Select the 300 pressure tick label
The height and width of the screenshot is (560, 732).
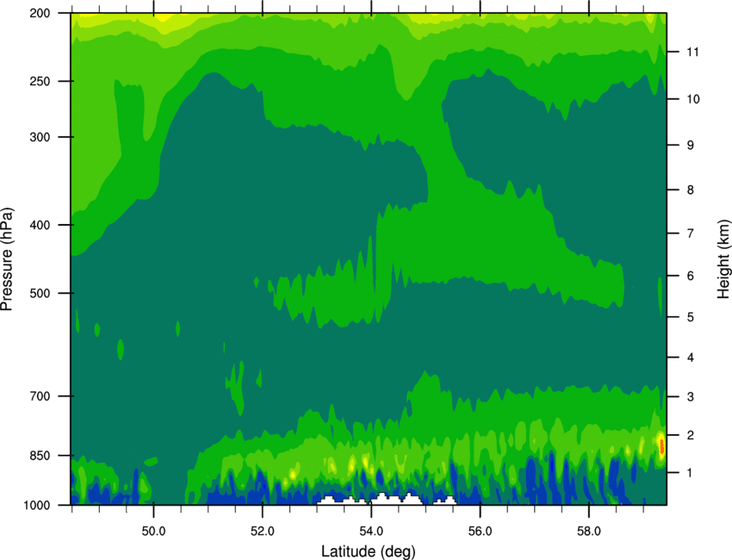tap(40, 137)
